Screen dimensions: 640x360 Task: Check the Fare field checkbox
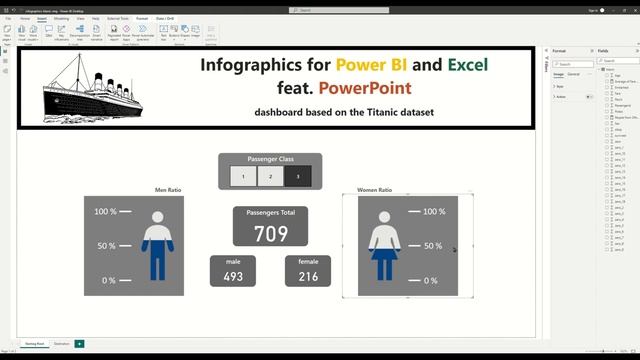(x=607, y=93)
